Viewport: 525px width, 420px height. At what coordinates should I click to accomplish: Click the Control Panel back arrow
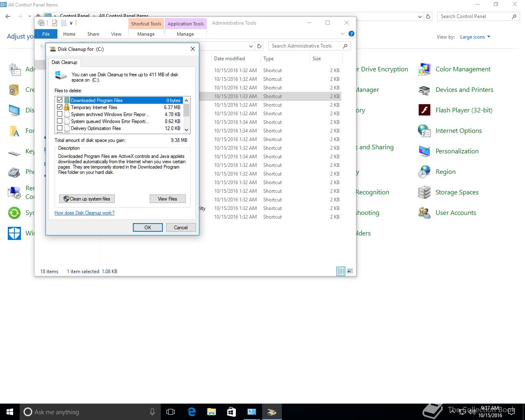[8, 16]
